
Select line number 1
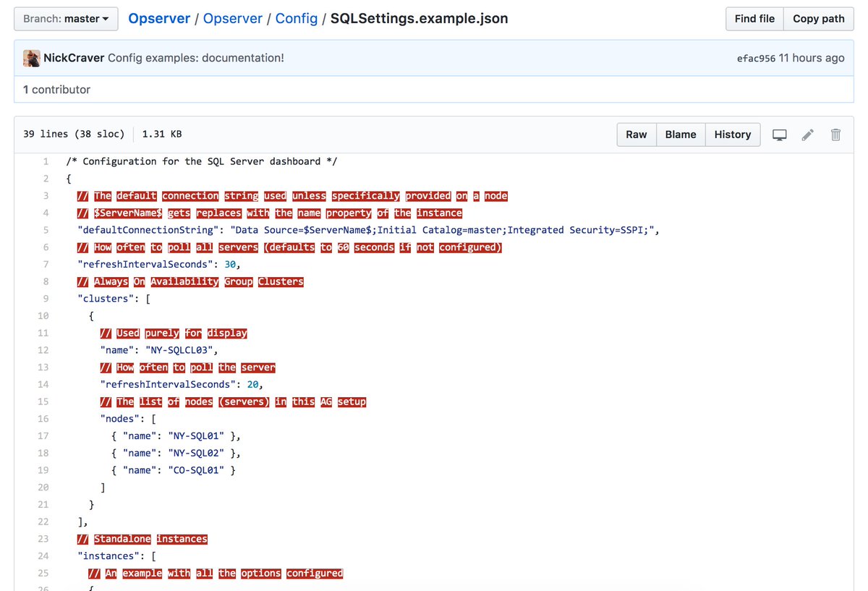click(46, 161)
